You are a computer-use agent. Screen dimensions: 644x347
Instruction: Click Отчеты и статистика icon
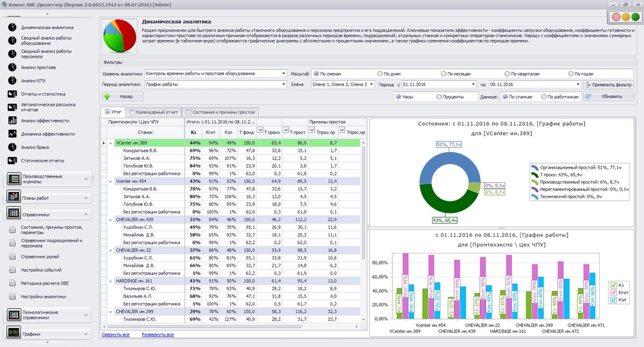[x=12, y=94]
